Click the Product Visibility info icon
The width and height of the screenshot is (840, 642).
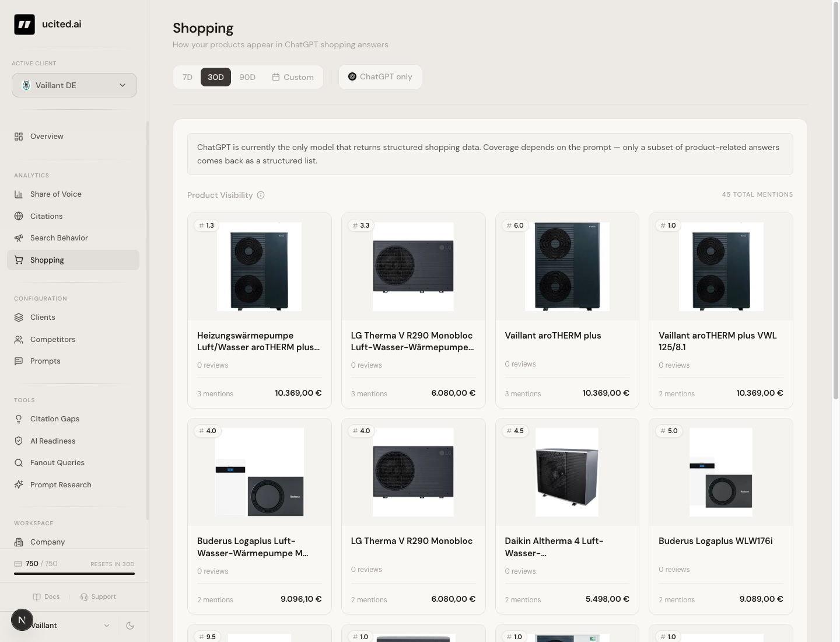pyautogui.click(x=261, y=195)
